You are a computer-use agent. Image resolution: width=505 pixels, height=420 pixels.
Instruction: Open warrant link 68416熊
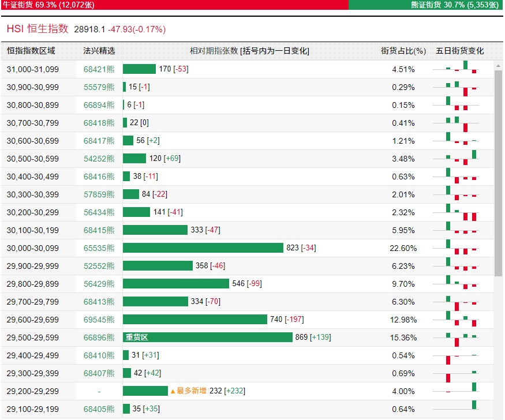click(99, 177)
